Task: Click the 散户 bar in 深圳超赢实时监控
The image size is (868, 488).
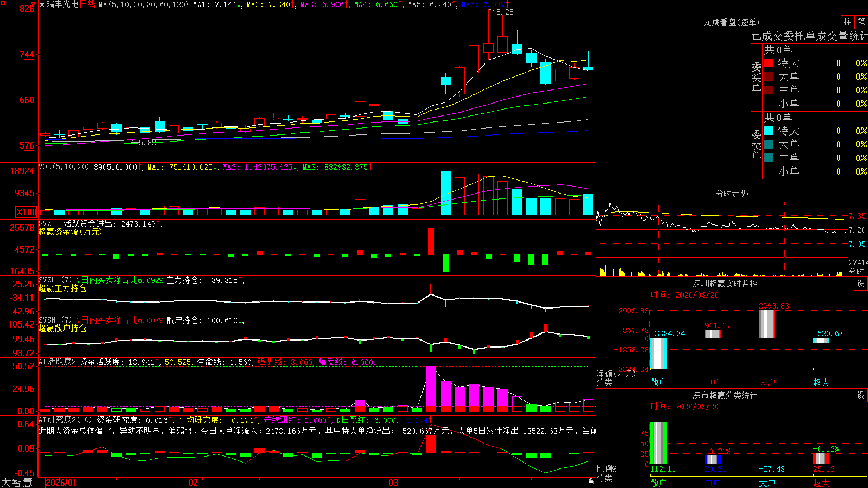Action: 659,354
